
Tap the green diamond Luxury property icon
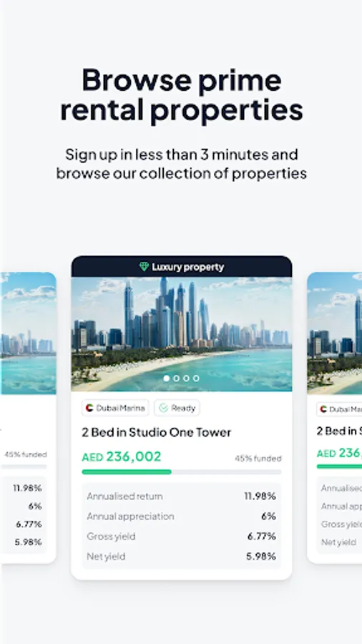point(144,267)
